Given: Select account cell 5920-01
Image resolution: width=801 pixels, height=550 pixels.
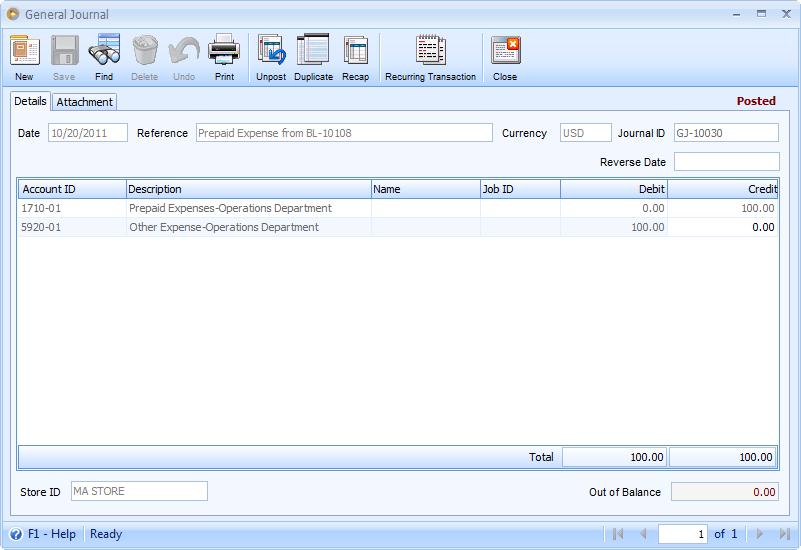Looking at the screenshot, I should coord(72,227).
